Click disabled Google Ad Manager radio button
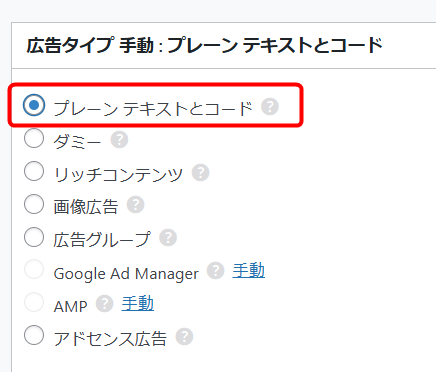Viewport: 436px width, 372px height. coord(34,269)
